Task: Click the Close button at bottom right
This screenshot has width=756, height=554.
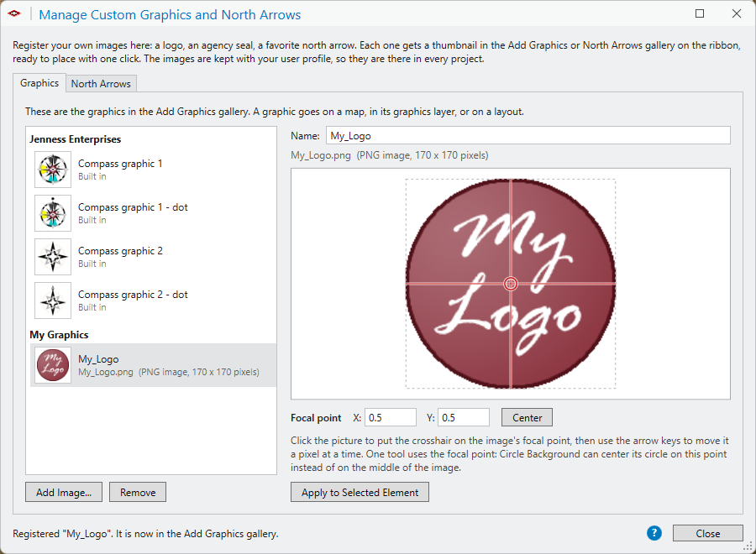Action: click(708, 533)
